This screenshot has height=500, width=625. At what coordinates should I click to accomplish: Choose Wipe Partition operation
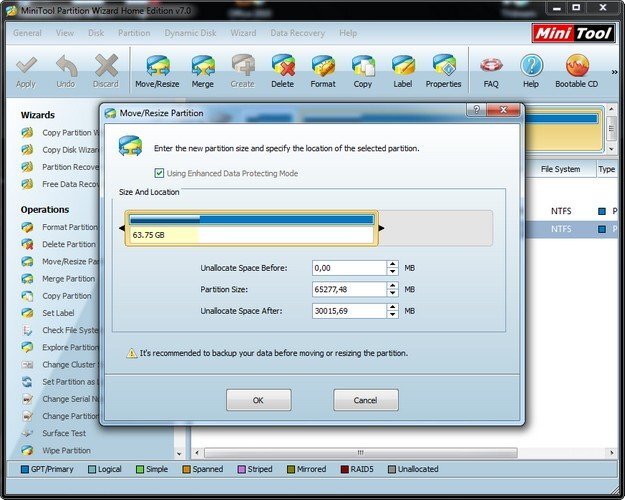click(56, 451)
